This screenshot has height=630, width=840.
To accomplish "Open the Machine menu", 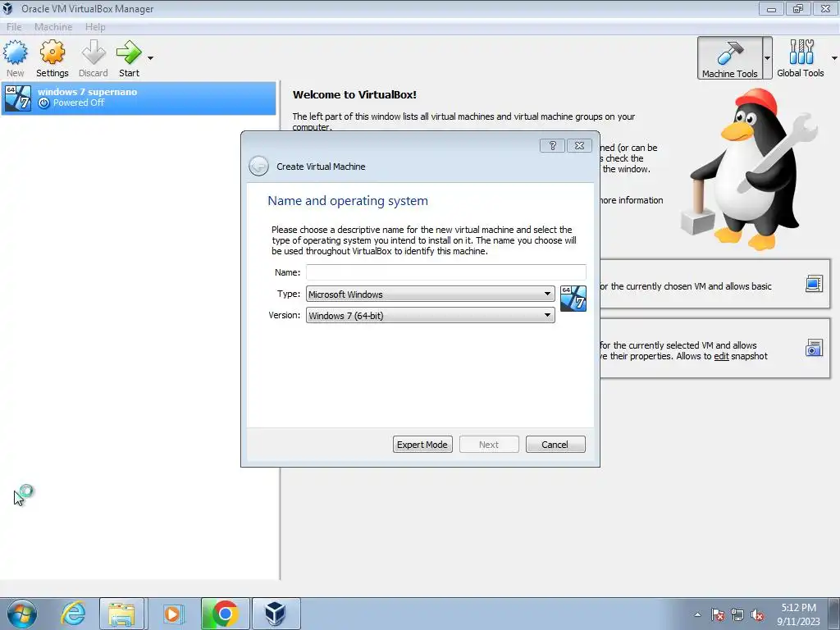I will (53, 27).
